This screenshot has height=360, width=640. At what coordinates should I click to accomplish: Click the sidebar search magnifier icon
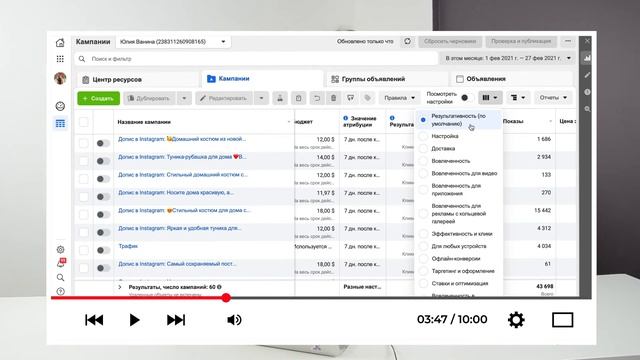click(60, 278)
